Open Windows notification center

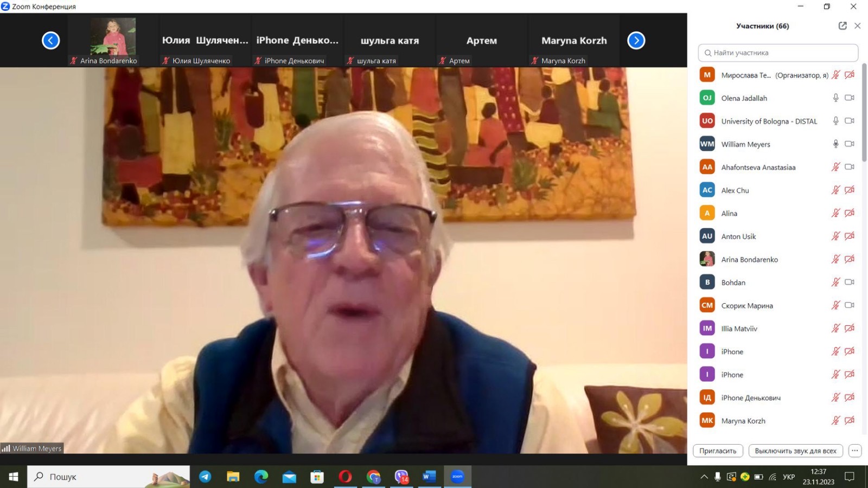point(850,477)
